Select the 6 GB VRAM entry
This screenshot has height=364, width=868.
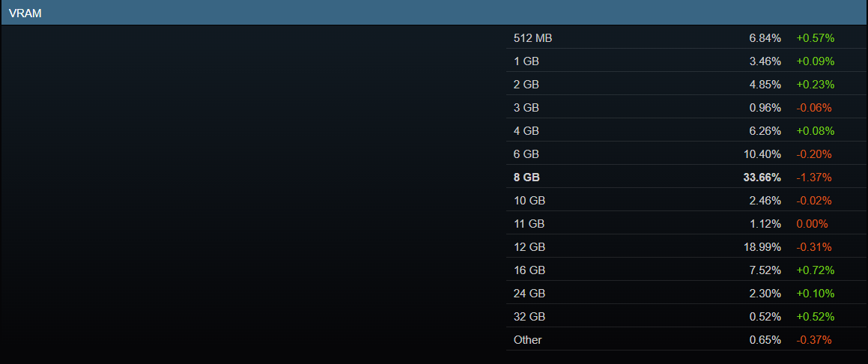[526, 154]
